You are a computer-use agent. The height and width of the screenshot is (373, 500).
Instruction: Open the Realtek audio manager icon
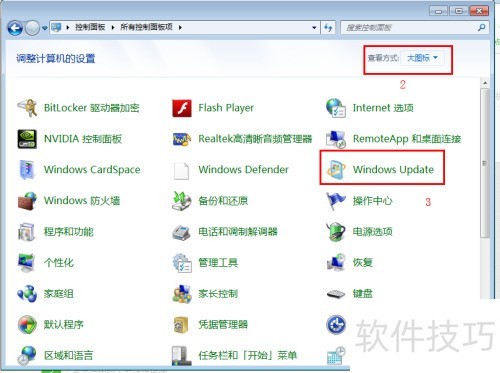(182, 139)
